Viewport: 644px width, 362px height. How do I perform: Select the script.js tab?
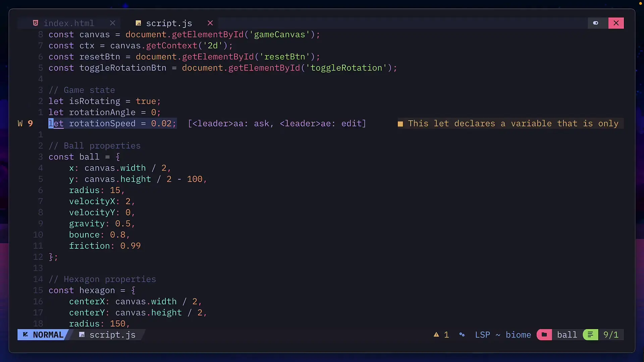click(x=169, y=23)
